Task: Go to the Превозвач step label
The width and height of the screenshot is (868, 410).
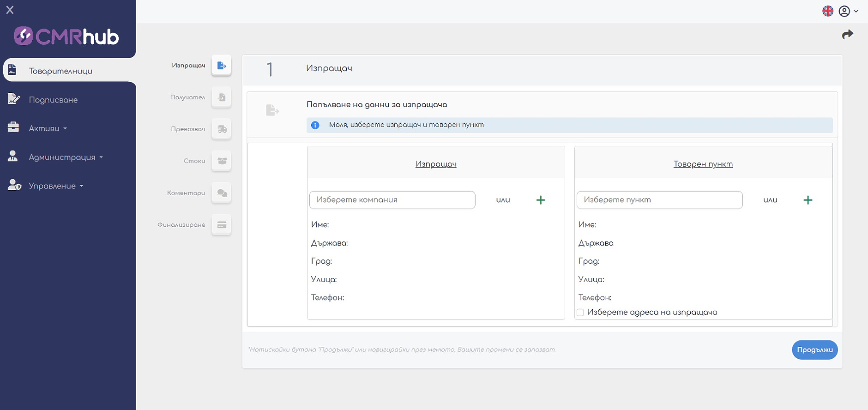Action: pyautogui.click(x=188, y=129)
